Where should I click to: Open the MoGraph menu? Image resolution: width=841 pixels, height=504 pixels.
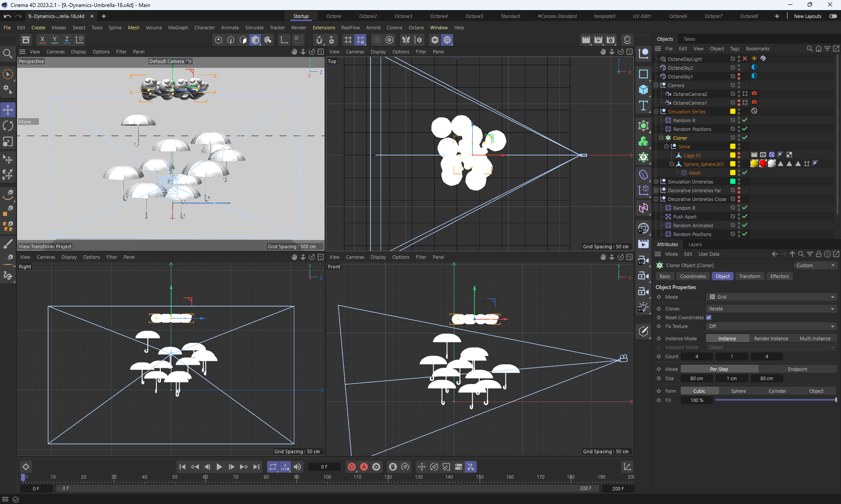pyautogui.click(x=178, y=28)
